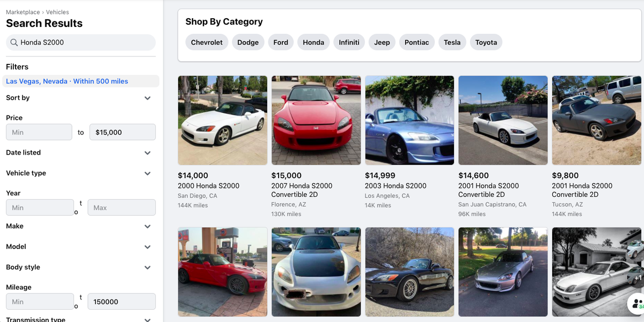Choose the Jeep category chip
The height and width of the screenshot is (322, 644).
tap(382, 42)
